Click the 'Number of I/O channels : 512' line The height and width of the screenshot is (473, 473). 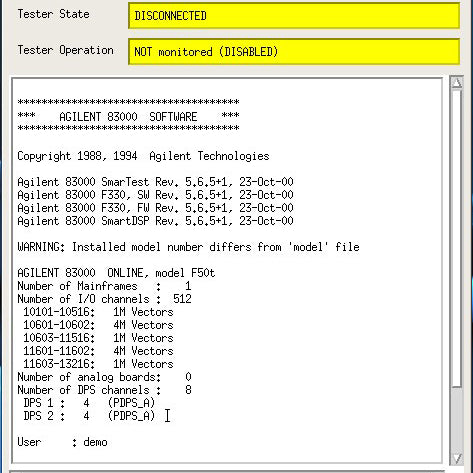click(x=104, y=299)
